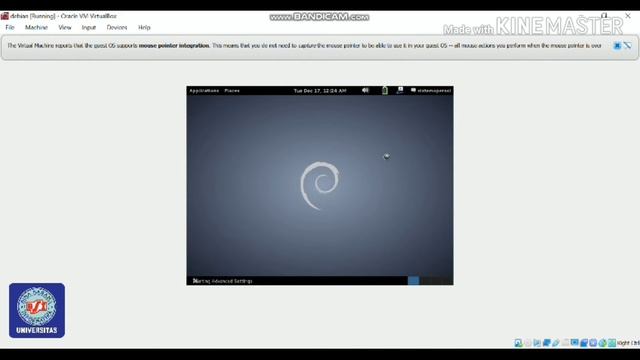Click the shared folders status icon
Screen dimensions: 640x360
(565, 343)
